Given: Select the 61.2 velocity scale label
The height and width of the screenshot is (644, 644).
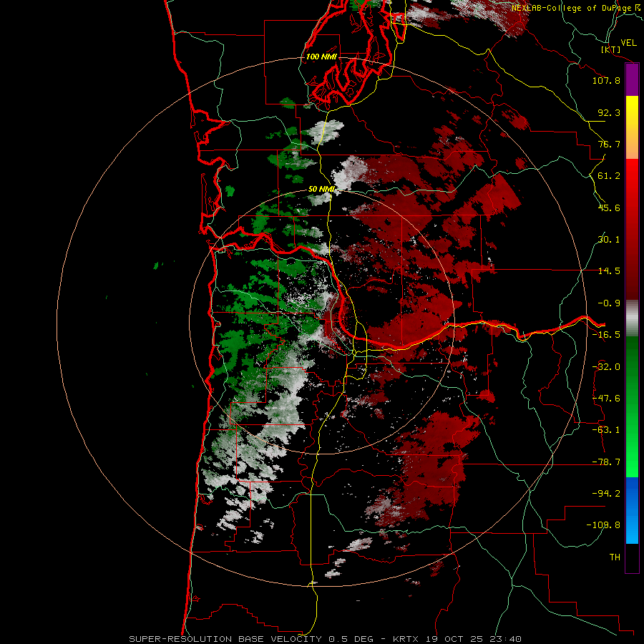Looking at the screenshot, I should point(609,176).
